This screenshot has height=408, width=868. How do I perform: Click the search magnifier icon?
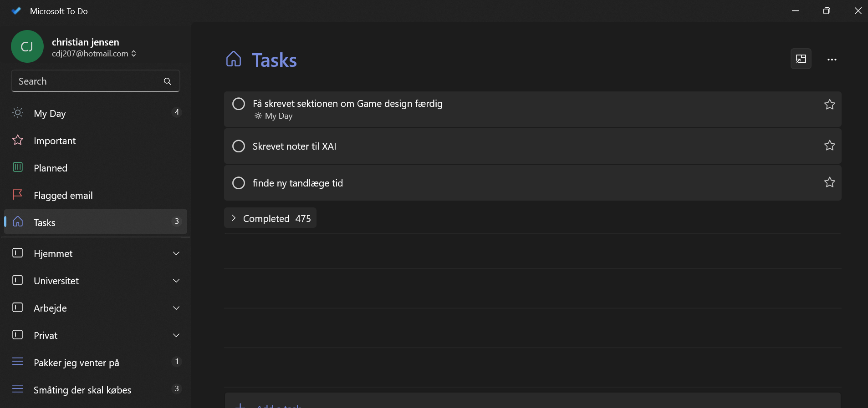pyautogui.click(x=168, y=81)
